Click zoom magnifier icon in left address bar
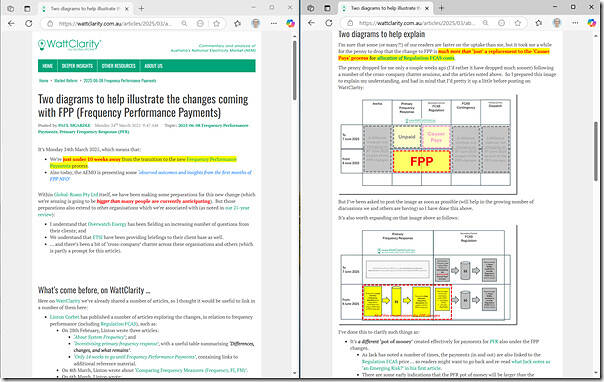The width and height of the screenshot is (604, 382). coord(184,23)
